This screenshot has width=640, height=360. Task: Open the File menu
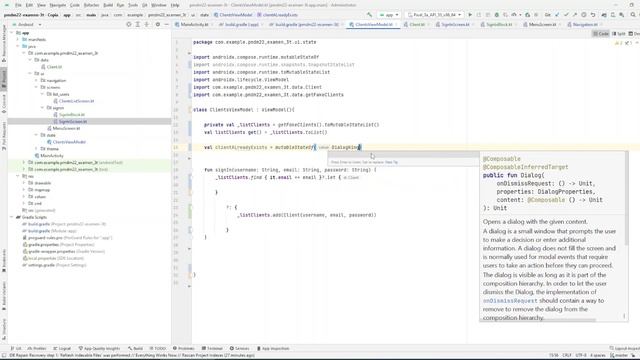pos(18,5)
